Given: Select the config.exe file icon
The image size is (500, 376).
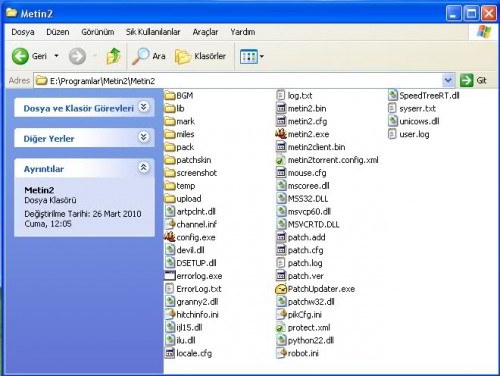Looking at the screenshot, I should tap(170, 237).
